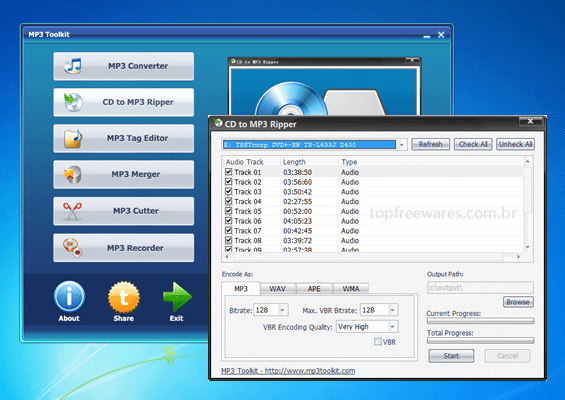Open the MP3 Cutter button

(x=124, y=211)
